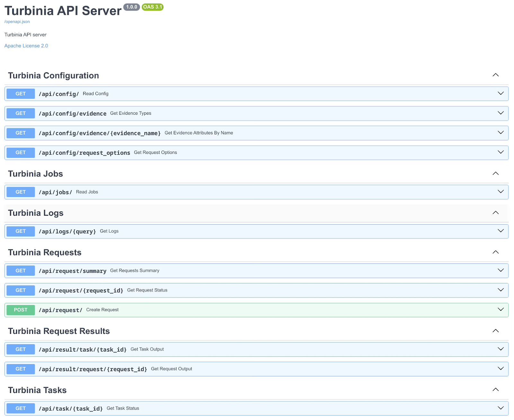Click GET badge for /api/task/{task_id}
The image size is (514, 420).
coord(21,408)
